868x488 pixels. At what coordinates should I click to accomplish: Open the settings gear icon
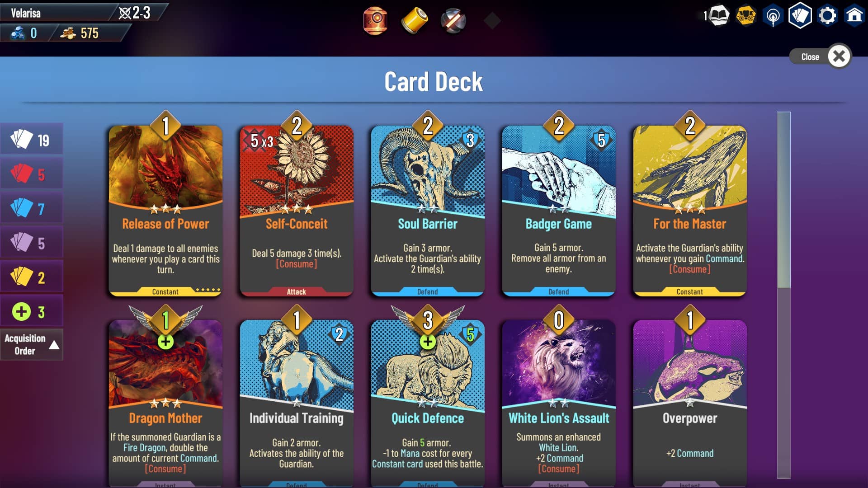point(827,16)
